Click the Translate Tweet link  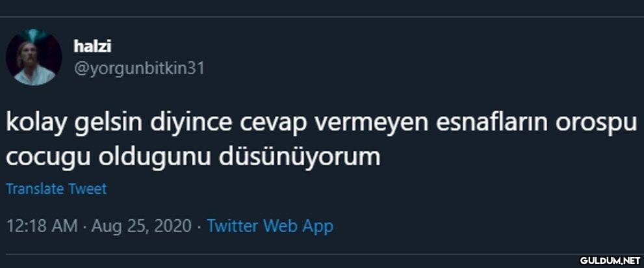(56, 189)
